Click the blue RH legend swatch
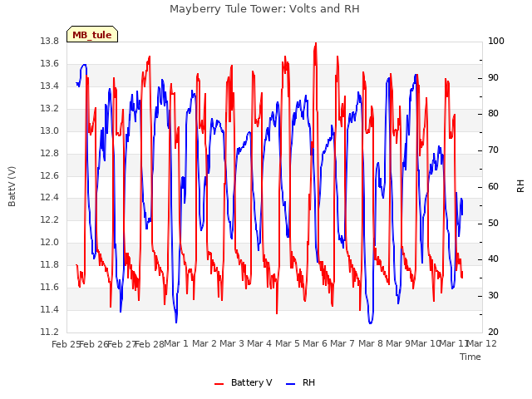The height and width of the screenshot is (399, 532). click(x=291, y=384)
